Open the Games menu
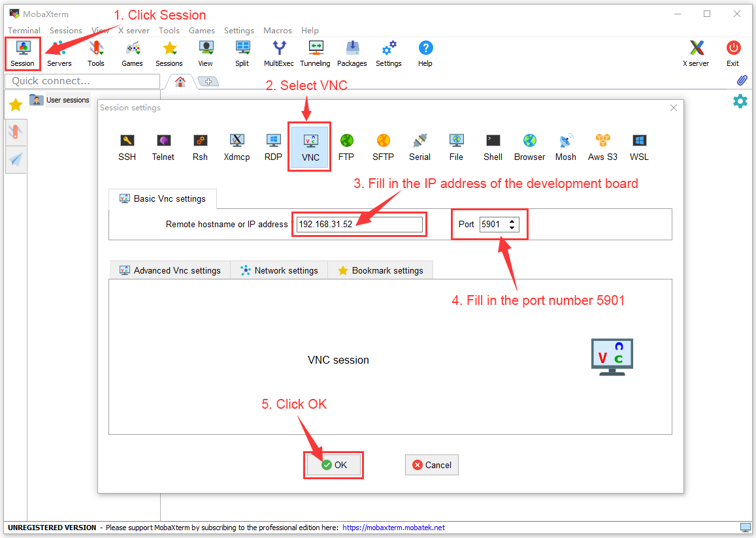Viewport: 756px width, 538px height. [x=202, y=30]
